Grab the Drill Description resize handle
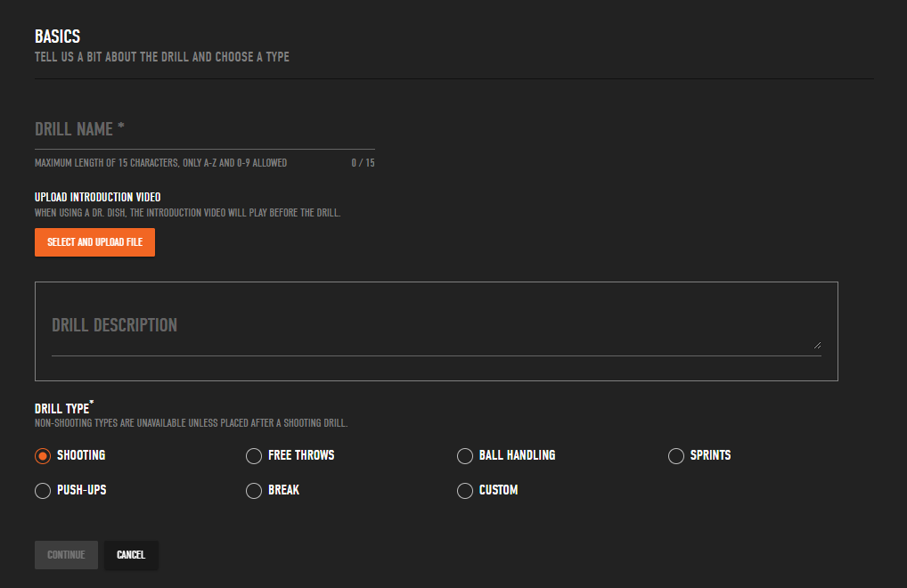The width and height of the screenshot is (907, 588). 817,345
